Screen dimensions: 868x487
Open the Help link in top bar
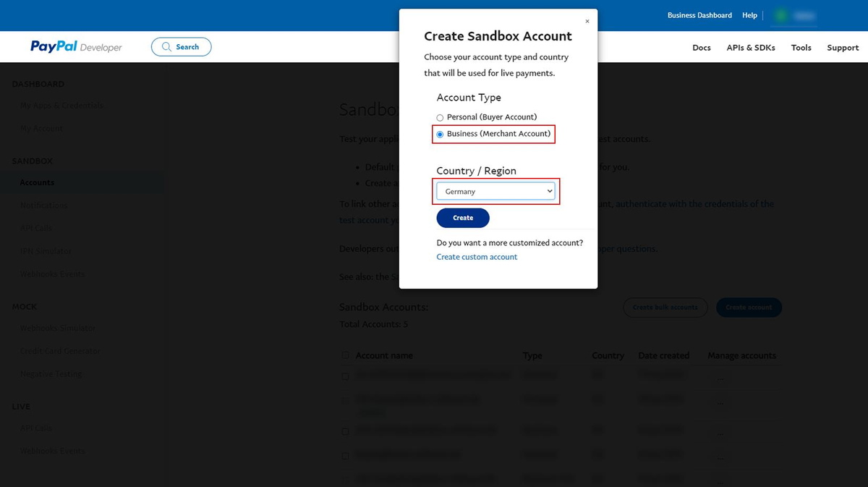coord(750,15)
